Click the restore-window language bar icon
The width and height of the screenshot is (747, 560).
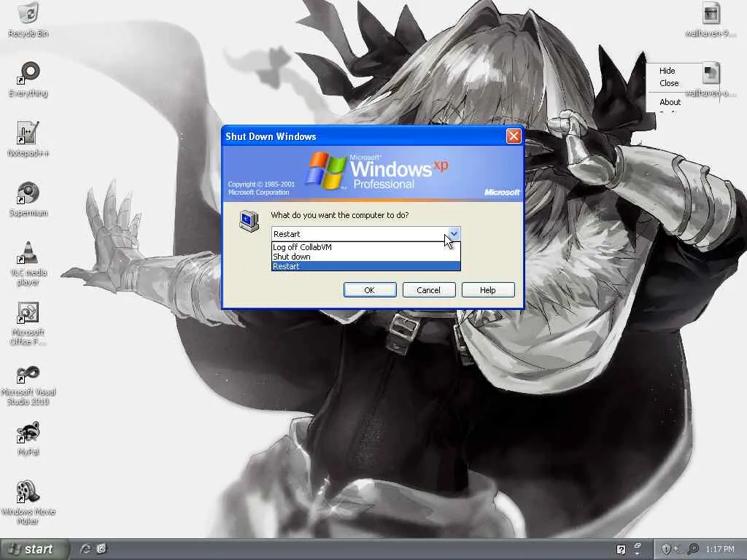pos(638,545)
